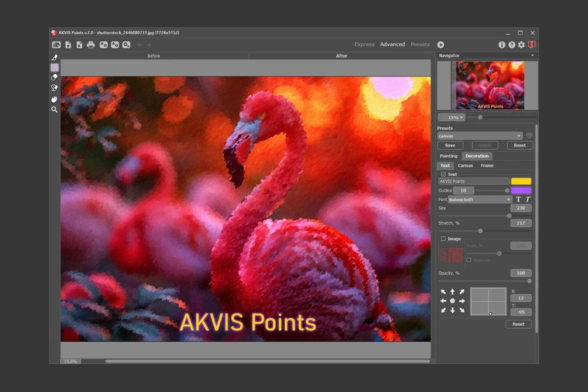
Task: Open help question mark icon
Action: coord(512,45)
